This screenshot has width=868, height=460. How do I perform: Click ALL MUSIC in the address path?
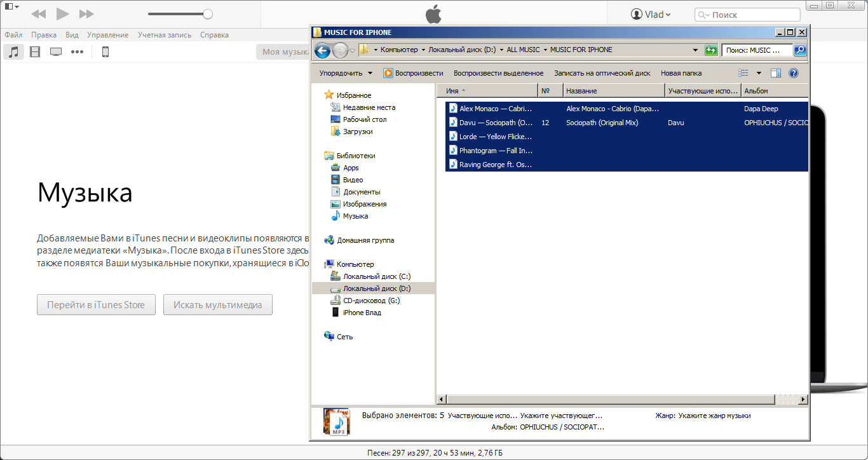[523, 50]
